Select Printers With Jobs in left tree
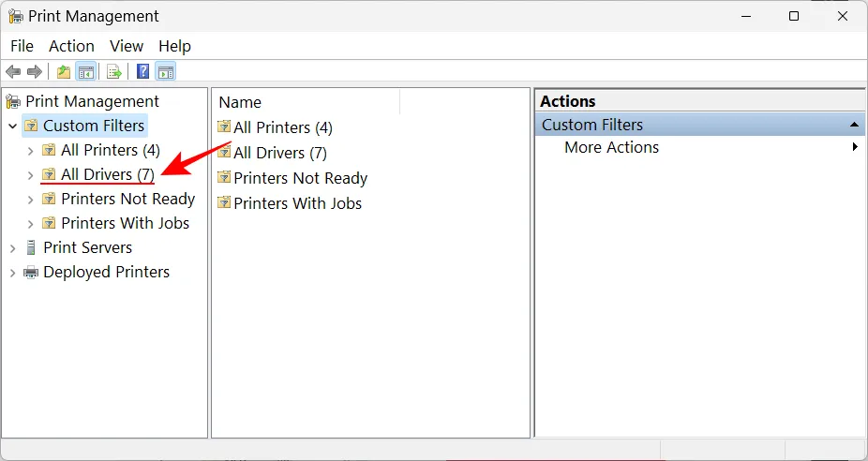This screenshot has width=868, height=461. point(125,223)
